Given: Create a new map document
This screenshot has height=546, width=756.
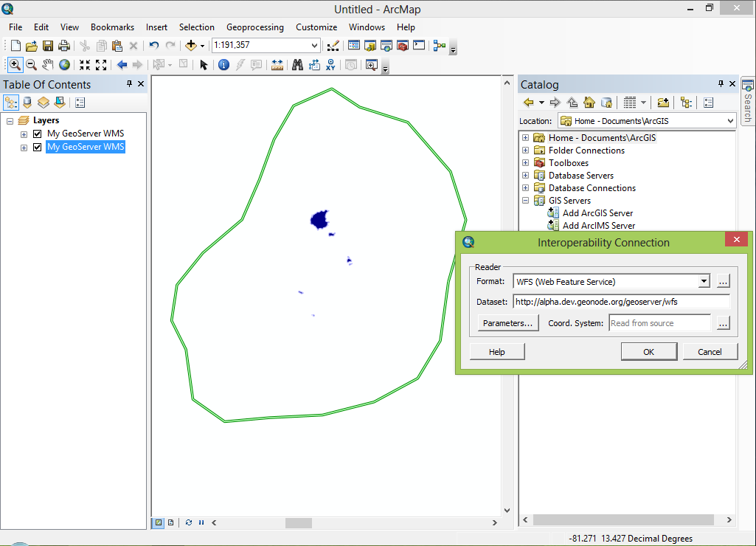Looking at the screenshot, I should pyautogui.click(x=16, y=46).
